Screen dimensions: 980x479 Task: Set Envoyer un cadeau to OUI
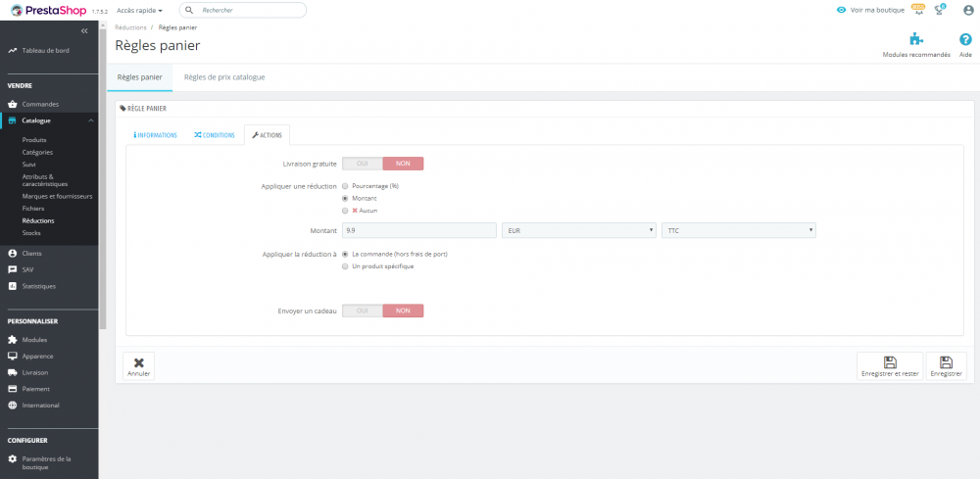point(363,311)
